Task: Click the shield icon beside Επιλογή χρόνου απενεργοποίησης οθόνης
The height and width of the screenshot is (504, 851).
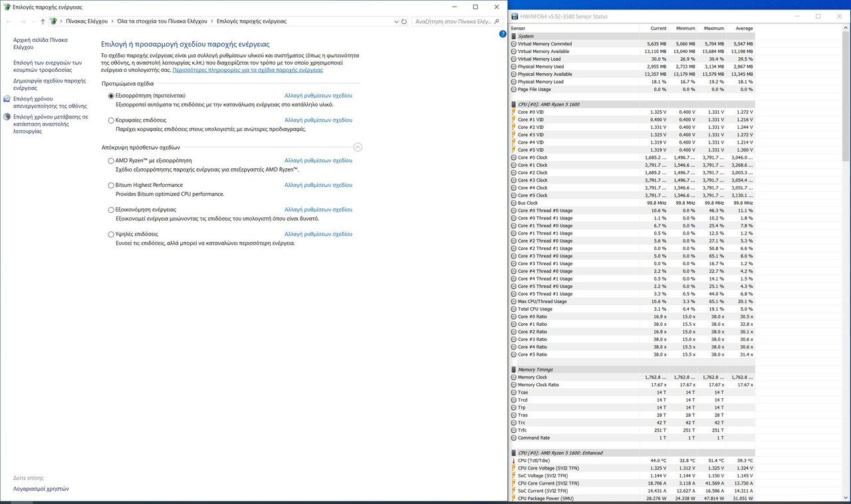Action: pyautogui.click(x=7, y=98)
